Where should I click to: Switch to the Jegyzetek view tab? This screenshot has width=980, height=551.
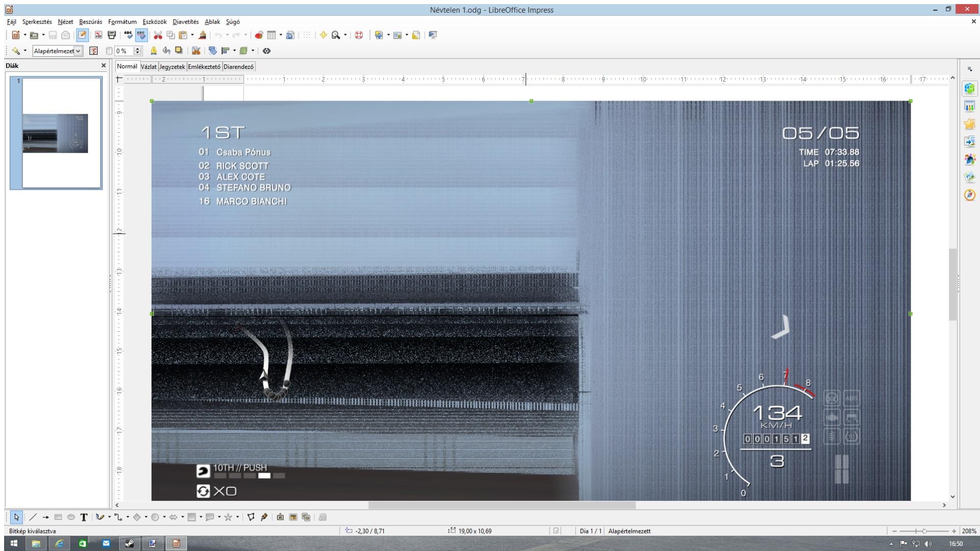coord(172,67)
